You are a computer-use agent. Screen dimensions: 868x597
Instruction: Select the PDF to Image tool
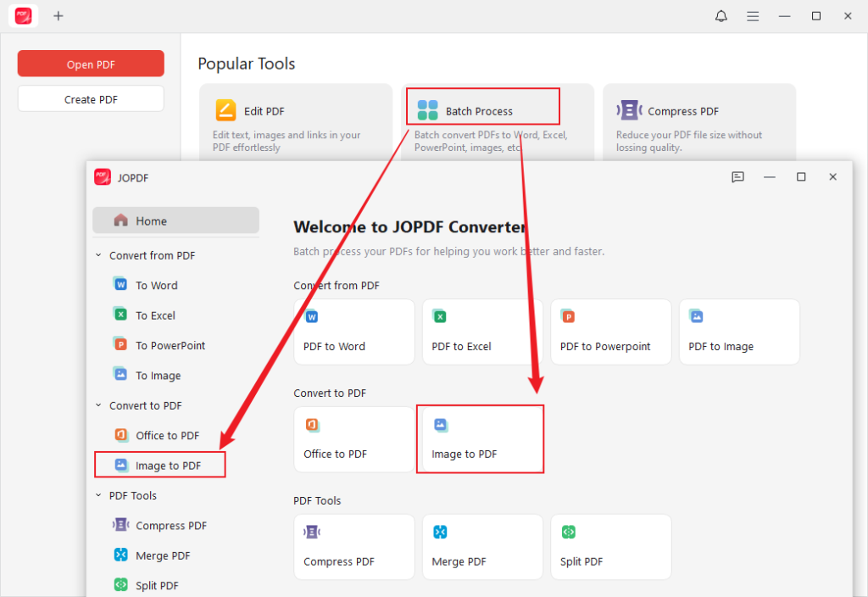coord(738,332)
